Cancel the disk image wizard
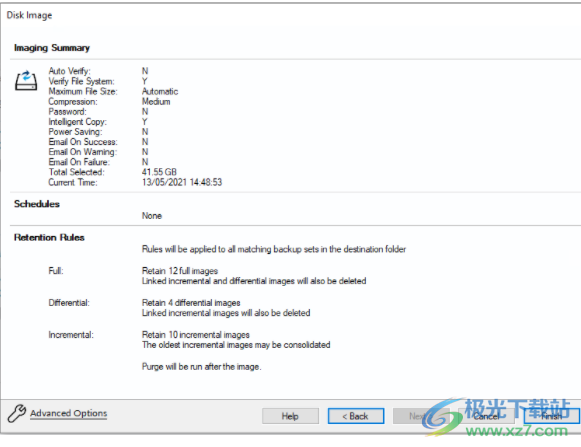Image resolution: width=581 pixels, height=447 pixels. 487,416
